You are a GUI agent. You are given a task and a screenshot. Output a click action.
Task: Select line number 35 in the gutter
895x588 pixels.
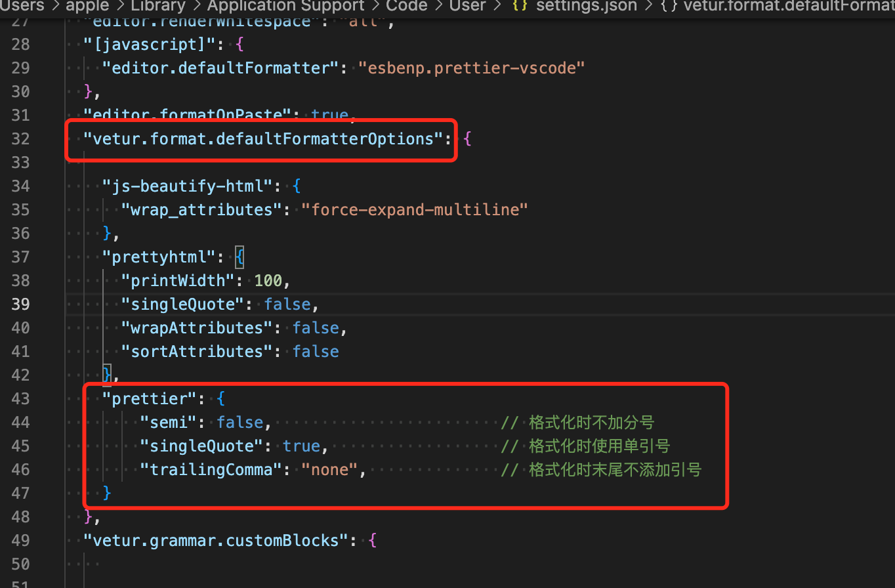click(x=21, y=210)
